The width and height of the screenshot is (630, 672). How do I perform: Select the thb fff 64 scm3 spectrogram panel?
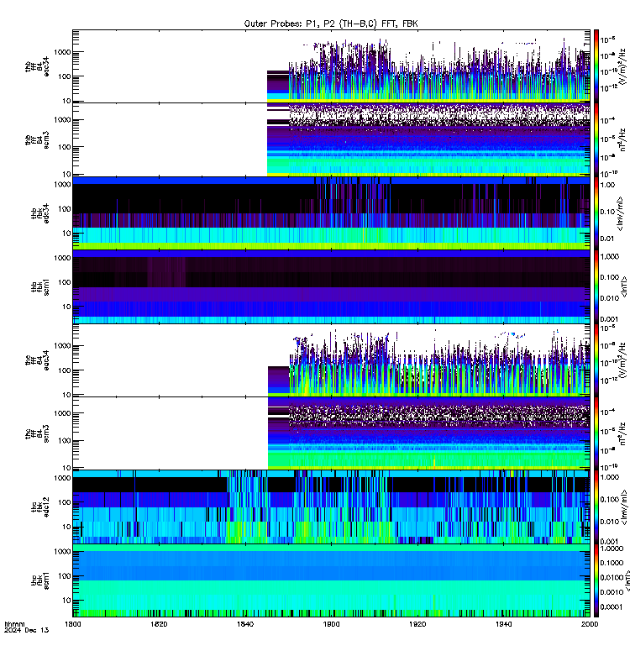tap(331, 139)
